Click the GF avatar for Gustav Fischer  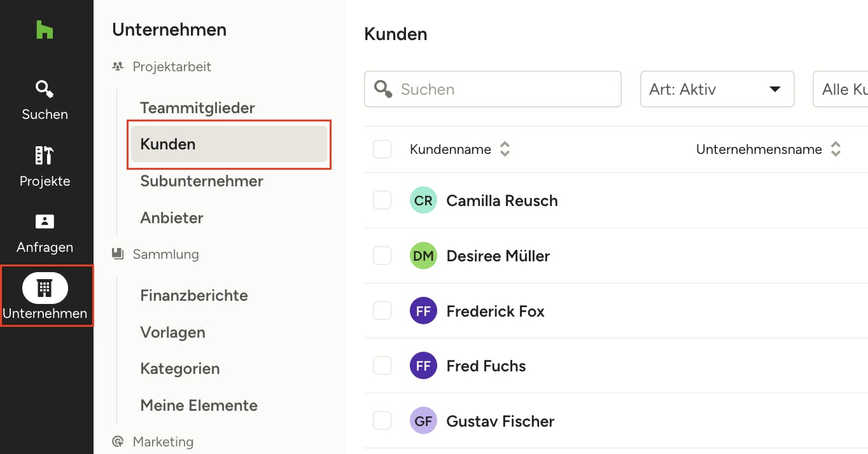423,421
